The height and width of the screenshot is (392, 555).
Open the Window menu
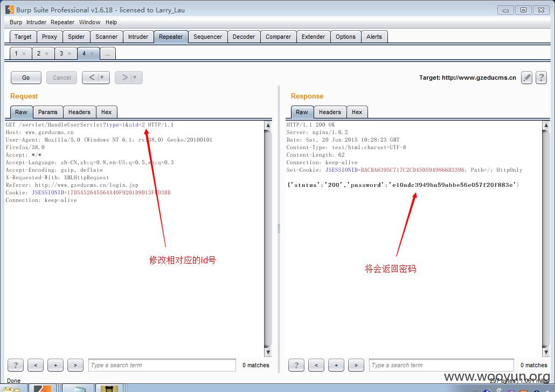89,22
